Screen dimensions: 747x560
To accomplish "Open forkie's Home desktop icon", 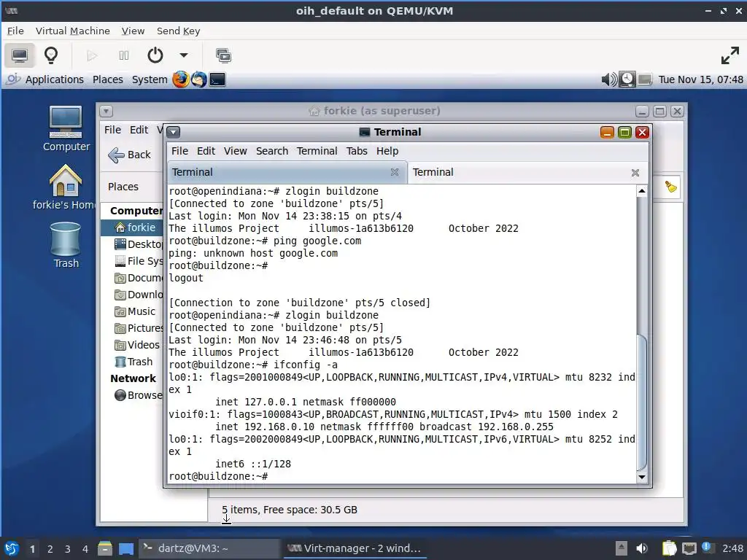I will tap(65, 187).
